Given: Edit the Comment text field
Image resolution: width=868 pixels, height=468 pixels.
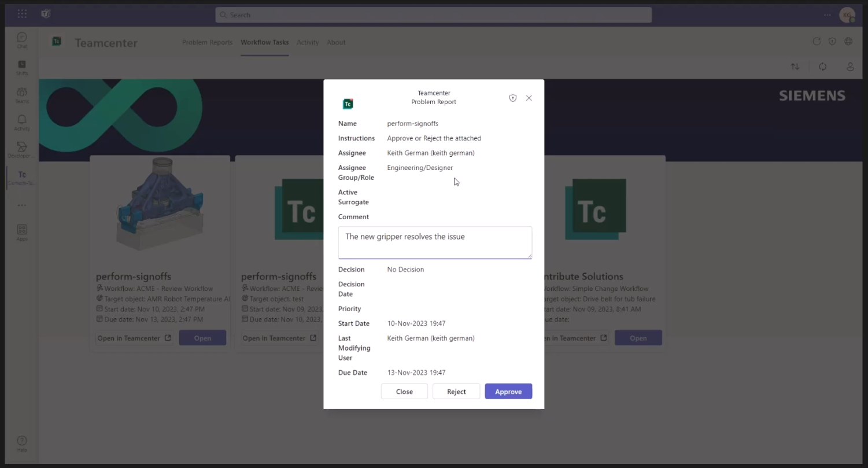Looking at the screenshot, I should click(x=434, y=242).
